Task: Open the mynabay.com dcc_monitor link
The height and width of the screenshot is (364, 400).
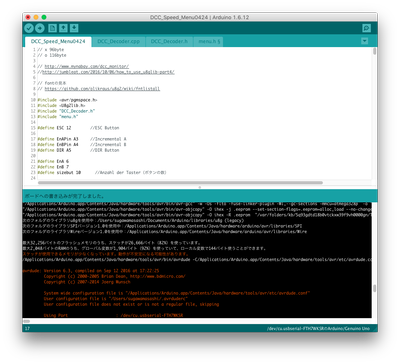Action: click(x=87, y=66)
